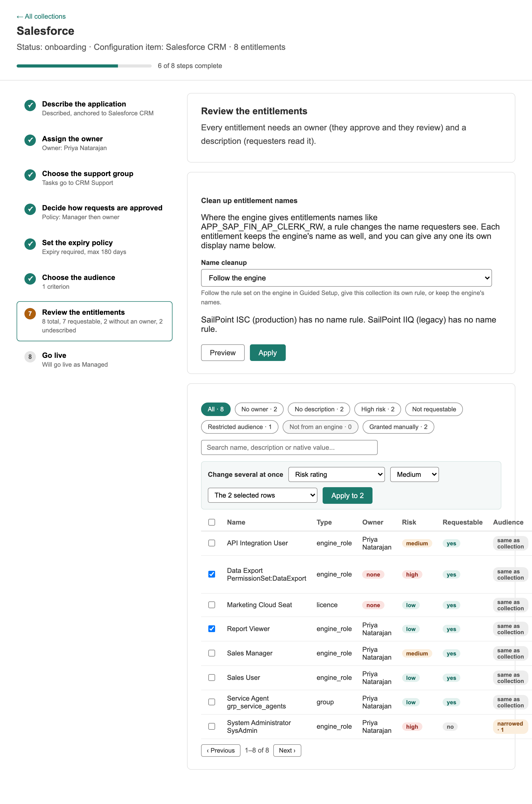Screen dimensions: 532x804
Task: Open the Review the entitlements step
Action: pos(95,321)
